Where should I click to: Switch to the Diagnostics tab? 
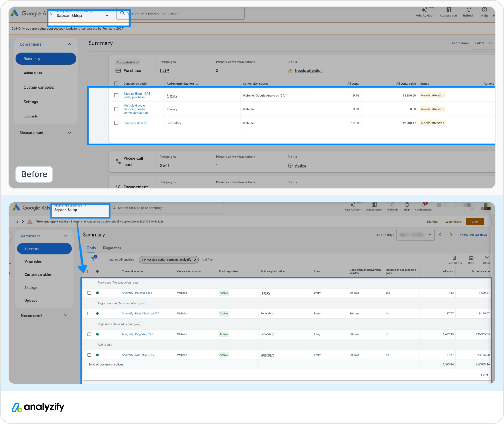pos(112,248)
